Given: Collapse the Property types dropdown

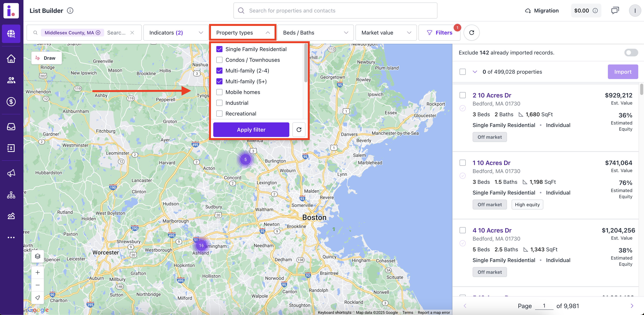Looking at the screenshot, I should click(243, 33).
